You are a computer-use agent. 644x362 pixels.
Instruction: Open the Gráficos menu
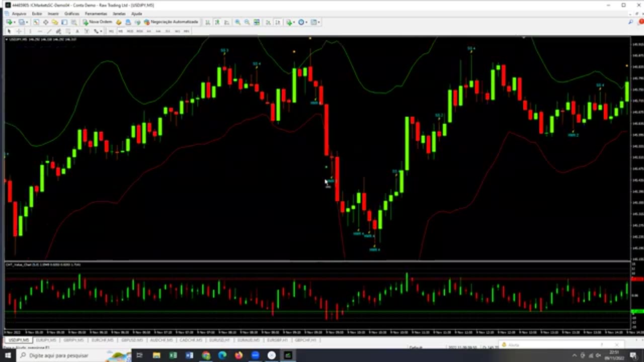coord(72,14)
